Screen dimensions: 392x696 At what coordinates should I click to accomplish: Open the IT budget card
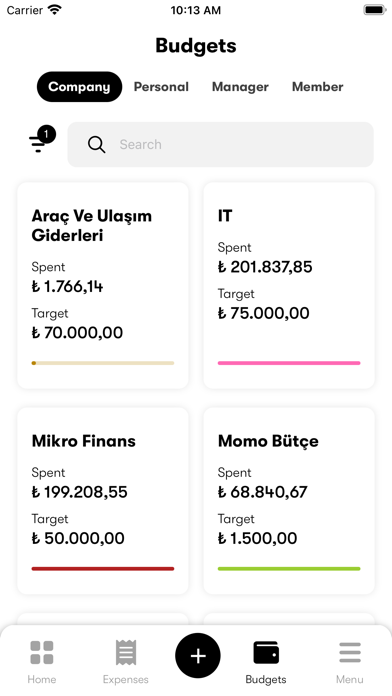pyautogui.click(x=289, y=285)
